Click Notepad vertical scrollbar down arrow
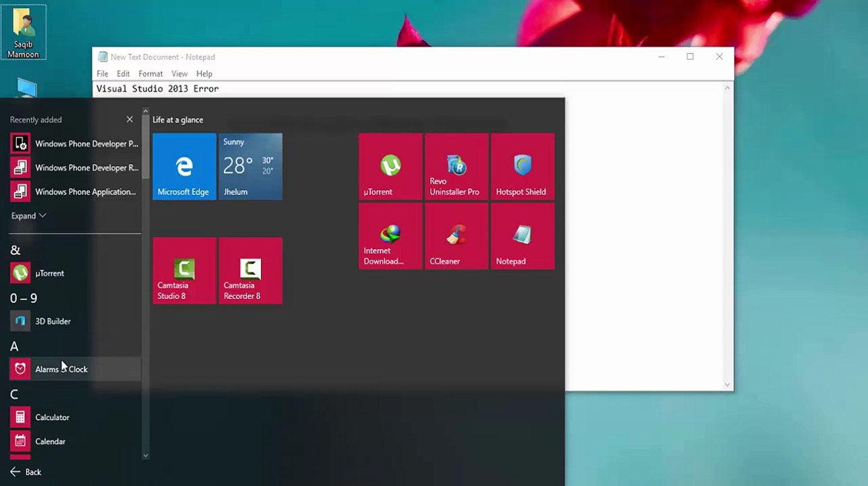 [x=727, y=385]
